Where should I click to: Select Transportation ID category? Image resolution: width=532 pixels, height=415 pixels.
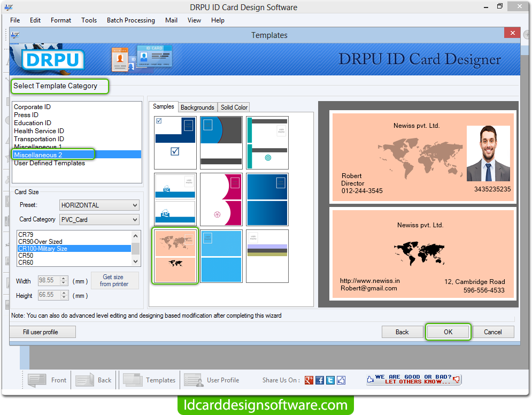click(x=76, y=139)
